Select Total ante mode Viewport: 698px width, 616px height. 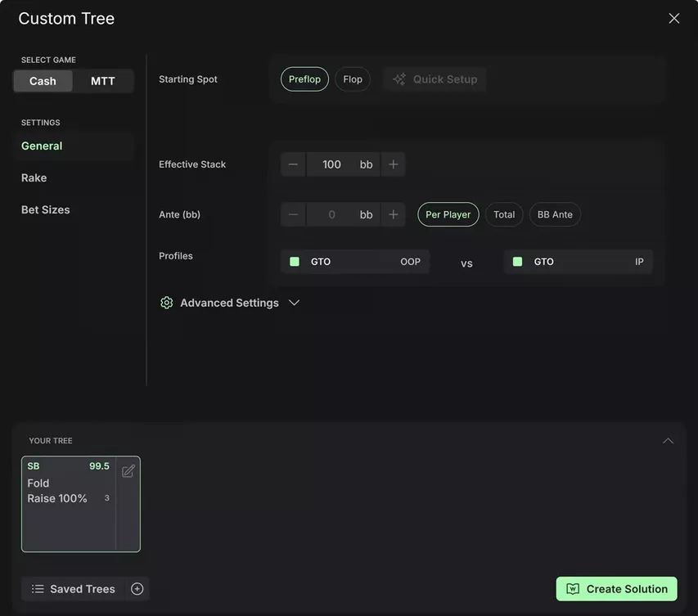pyautogui.click(x=504, y=214)
